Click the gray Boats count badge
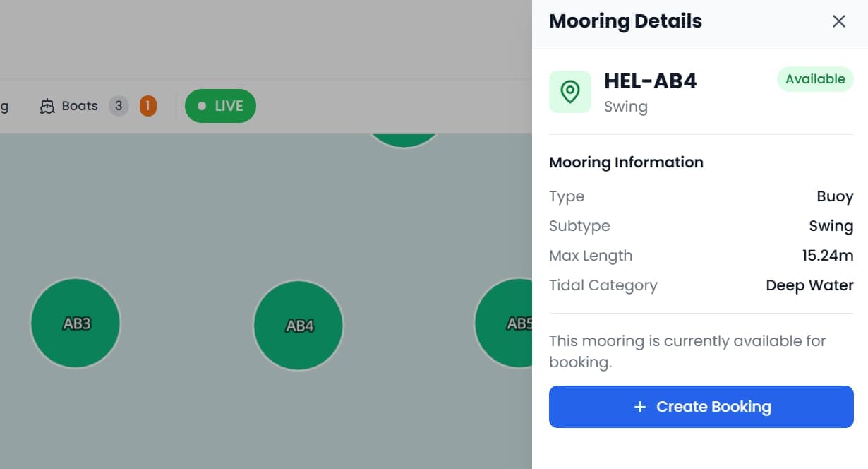This screenshot has height=469, width=868. (x=119, y=106)
